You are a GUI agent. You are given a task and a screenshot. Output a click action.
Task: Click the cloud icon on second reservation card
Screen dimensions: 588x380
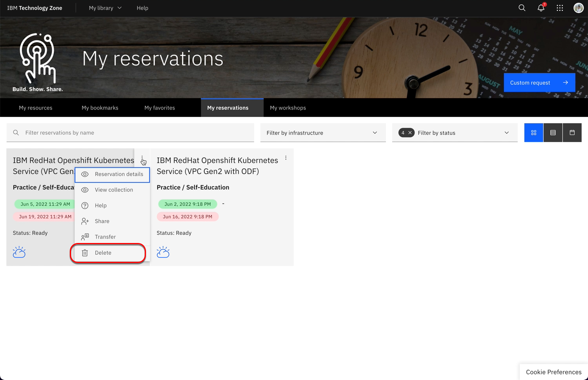(163, 252)
